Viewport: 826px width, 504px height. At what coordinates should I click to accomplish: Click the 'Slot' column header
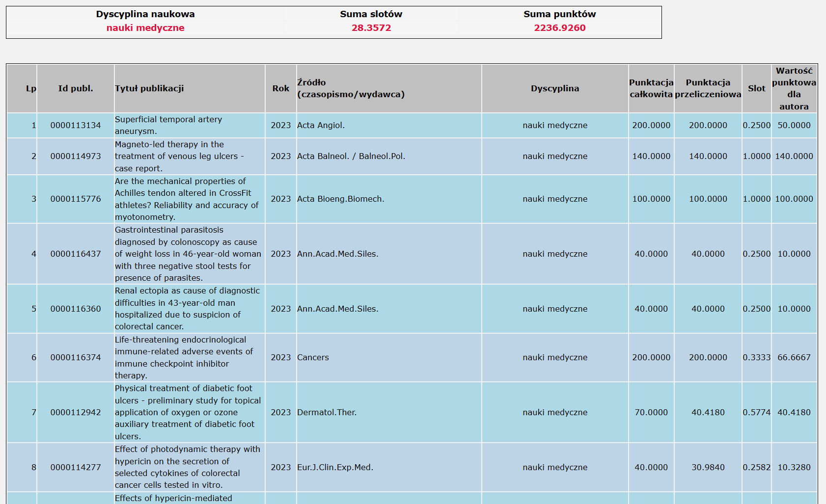click(x=756, y=88)
